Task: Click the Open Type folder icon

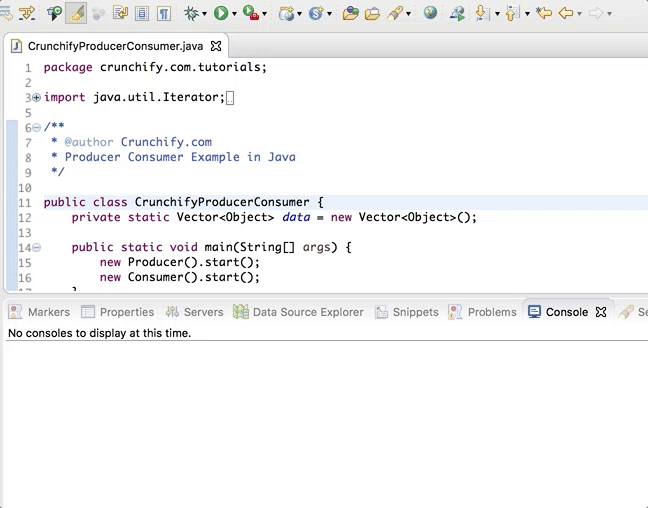Action: pos(350,13)
